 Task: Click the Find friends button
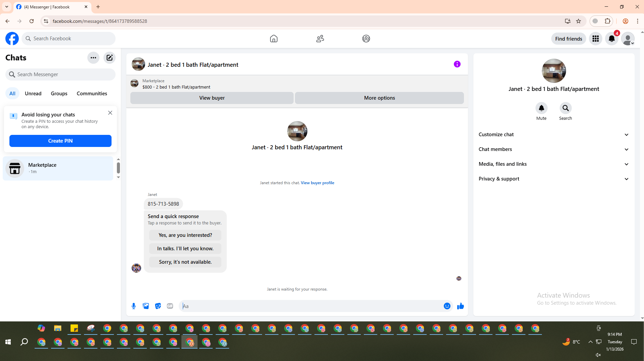pyautogui.click(x=569, y=39)
